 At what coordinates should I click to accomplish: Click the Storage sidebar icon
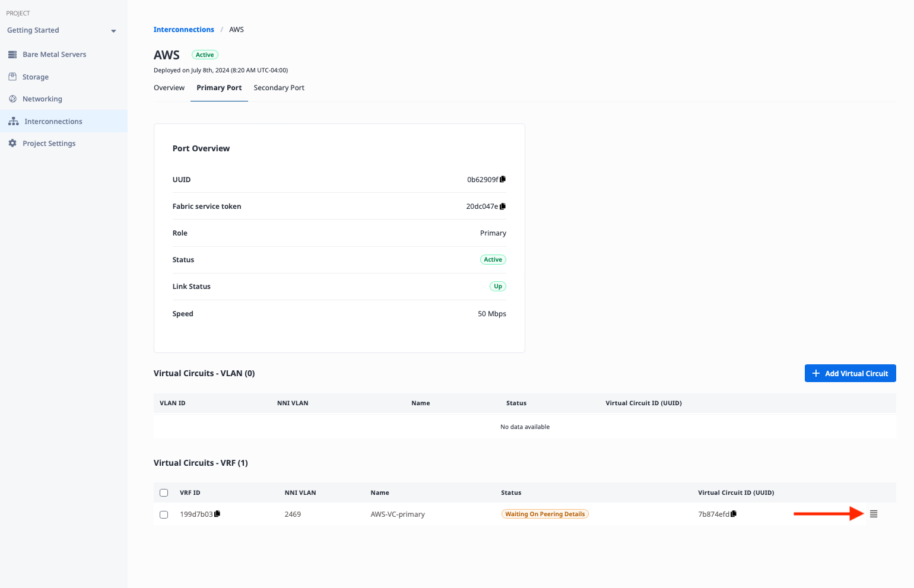coord(12,77)
